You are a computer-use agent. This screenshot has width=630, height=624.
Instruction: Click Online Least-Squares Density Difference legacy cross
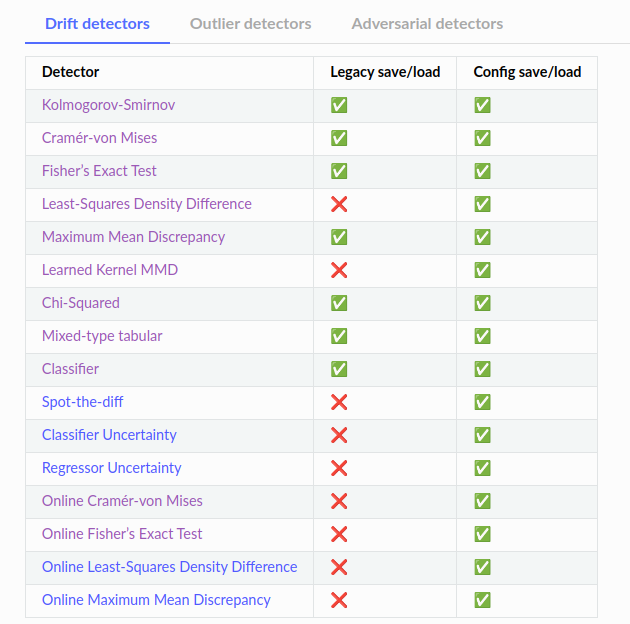point(339,567)
